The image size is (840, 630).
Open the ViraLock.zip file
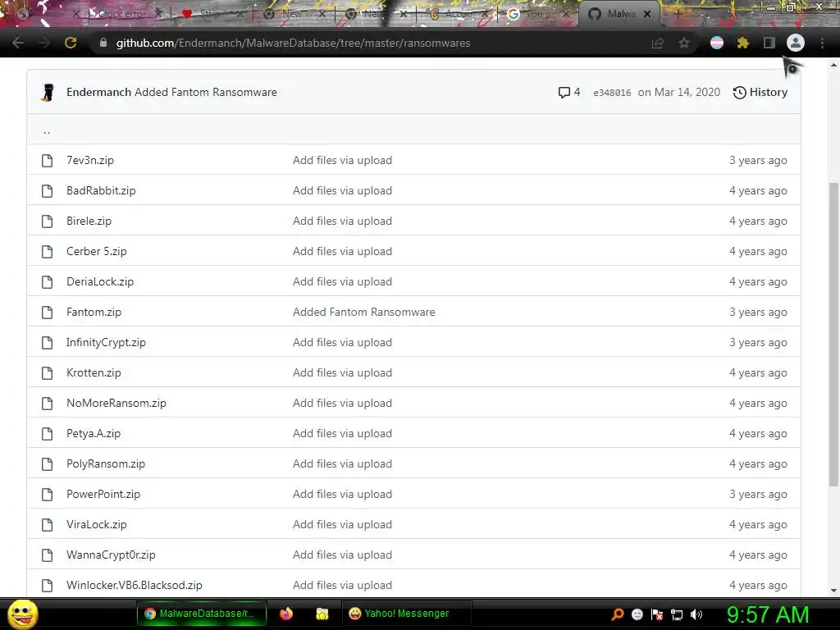[x=97, y=524]
